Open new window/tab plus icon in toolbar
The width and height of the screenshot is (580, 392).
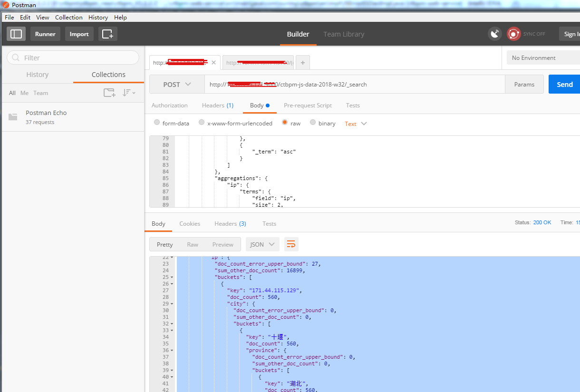pyautogui.click(x=108, y=34)
